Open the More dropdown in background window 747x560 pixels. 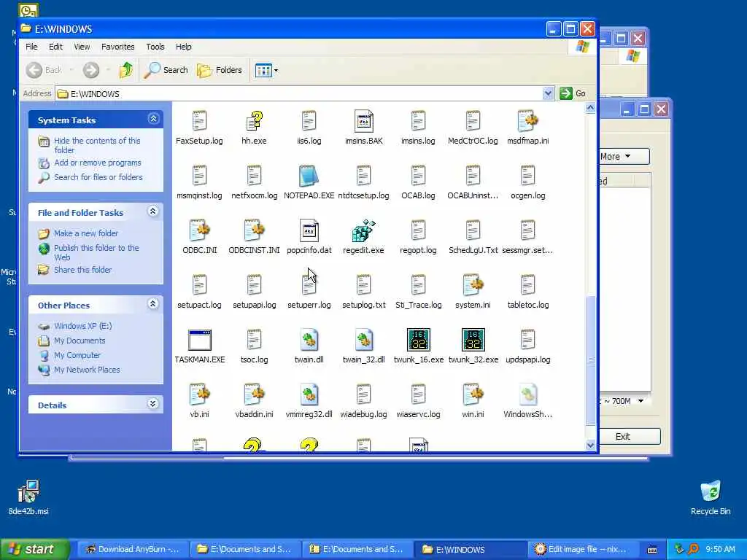tap(624, 156)
